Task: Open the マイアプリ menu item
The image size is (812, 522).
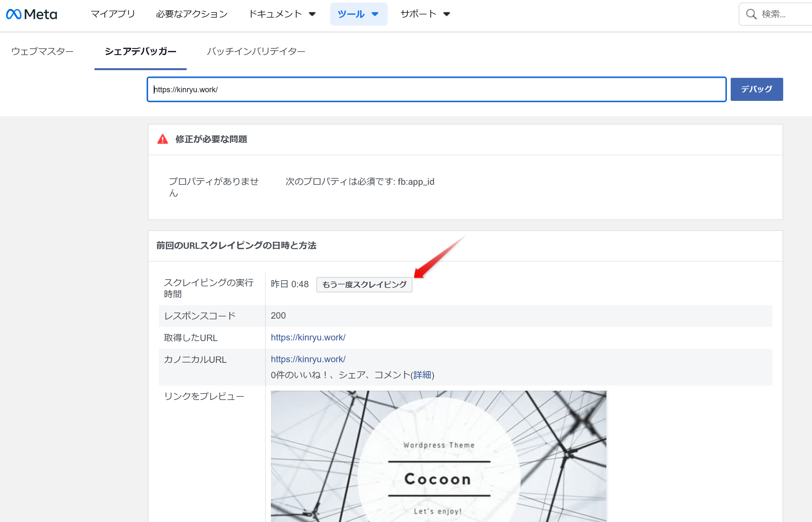Action: point(113,14)
